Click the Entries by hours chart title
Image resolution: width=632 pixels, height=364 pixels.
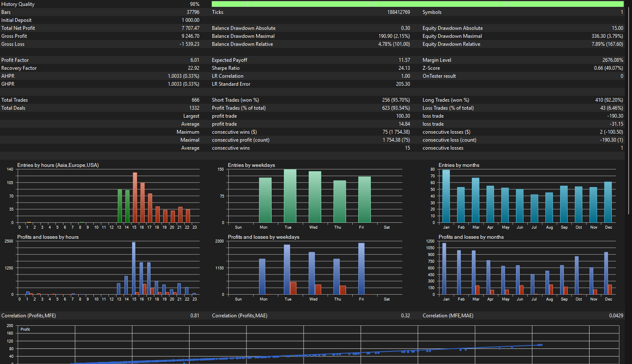point(58,165)
